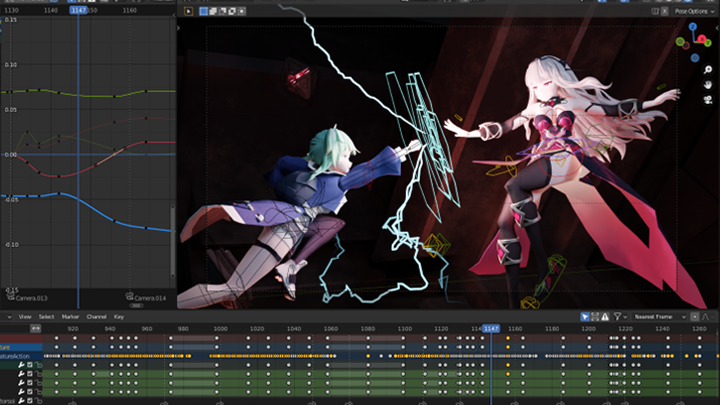This screenshot has width=720, height=405.
Task: Expand the viewport sidebar arrow at right edge
Action: pyautogui.click(x=717, y=28)
